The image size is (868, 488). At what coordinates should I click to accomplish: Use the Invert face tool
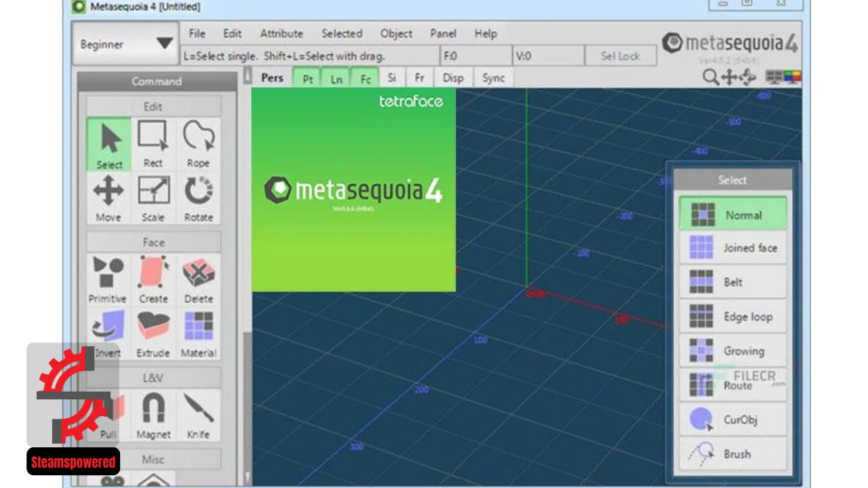(108, 334)
